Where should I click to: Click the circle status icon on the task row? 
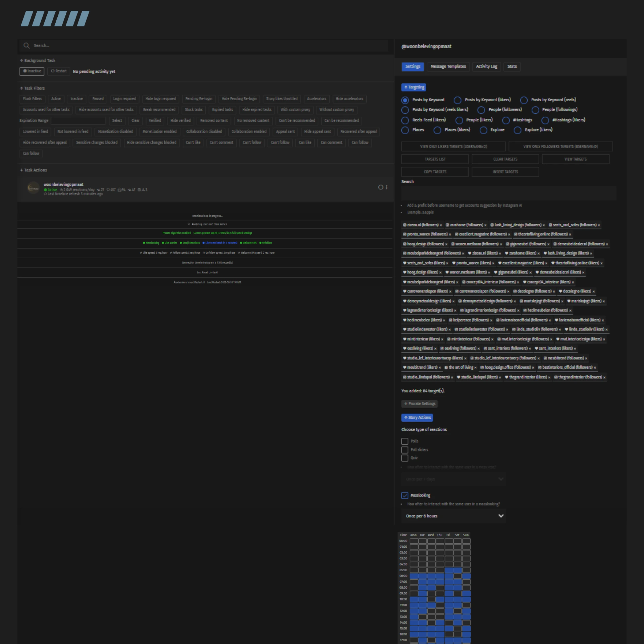[380, 187]
